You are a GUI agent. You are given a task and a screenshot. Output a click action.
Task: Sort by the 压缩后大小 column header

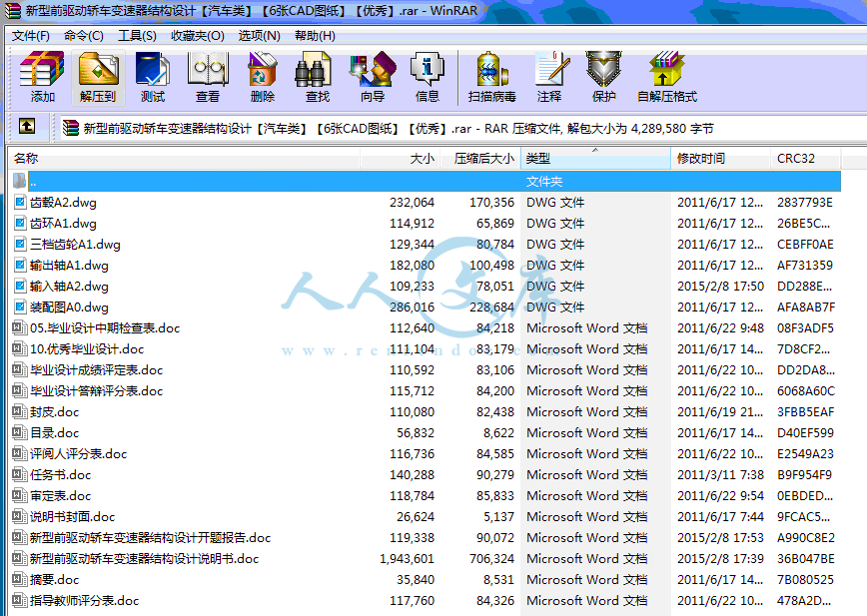tap(479, 159)
